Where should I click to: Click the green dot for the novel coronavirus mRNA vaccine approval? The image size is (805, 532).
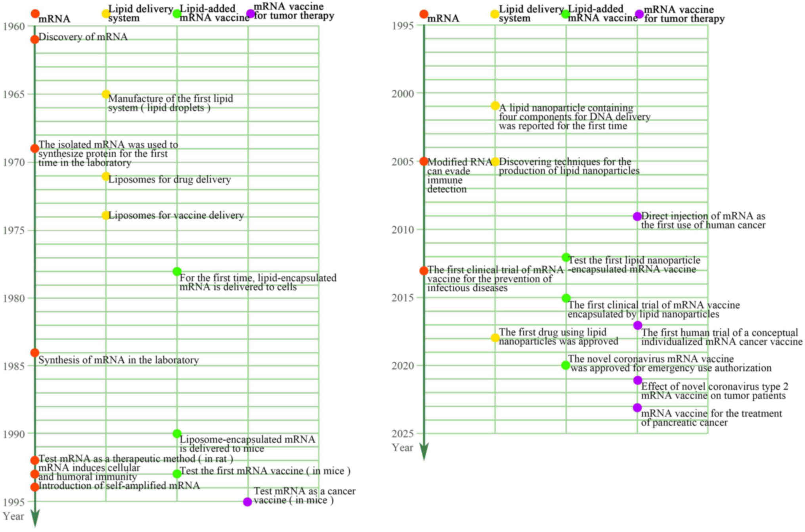coord(566,365)
